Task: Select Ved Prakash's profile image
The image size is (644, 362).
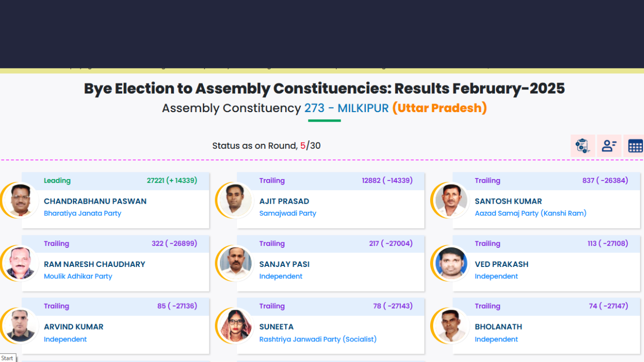Action: coord(451,263)
